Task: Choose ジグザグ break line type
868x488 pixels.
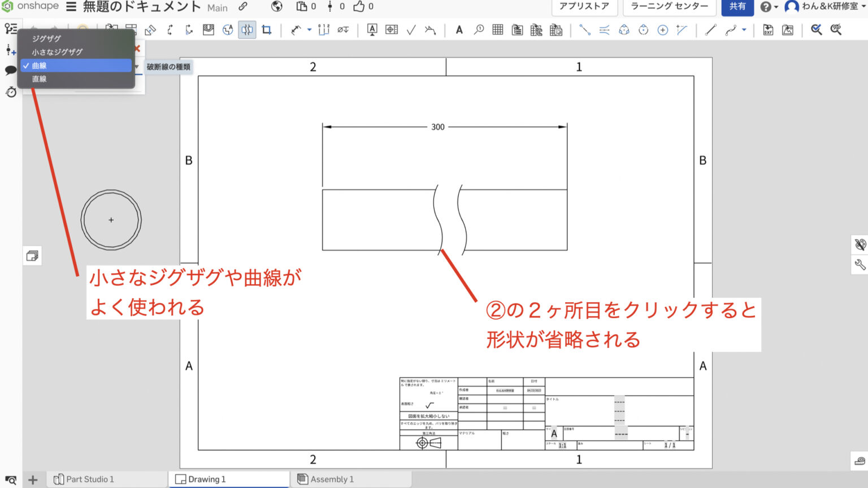Action: (x=76, y=38)
